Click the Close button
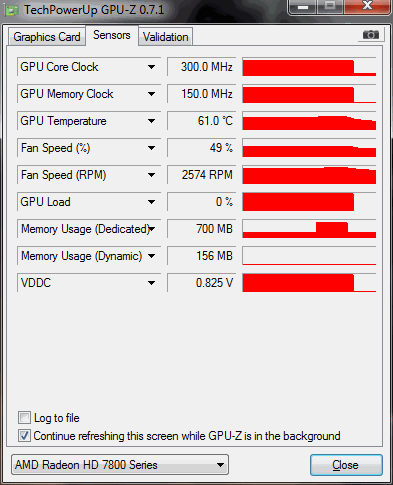 pos(346,465)
